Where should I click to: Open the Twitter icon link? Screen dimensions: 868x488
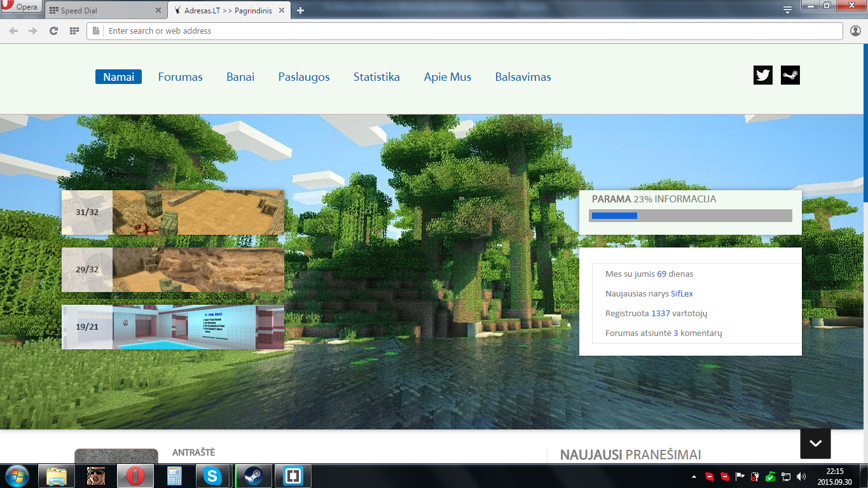click(762, 75)
